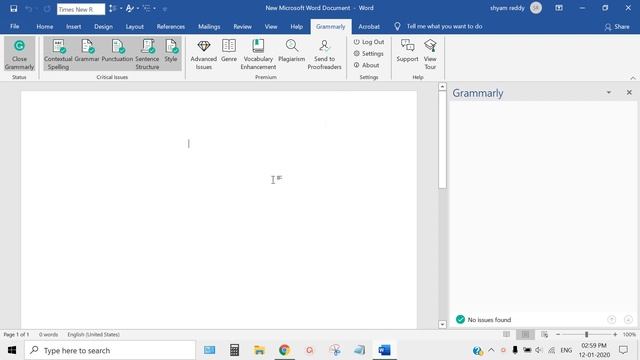This screenshot has height=360, width=640.
Task: Switch to the References tab
Action: [171, 26]
